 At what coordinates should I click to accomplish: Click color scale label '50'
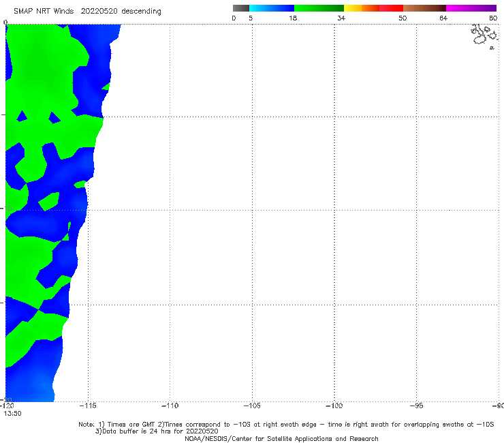(x=403, y=18)
